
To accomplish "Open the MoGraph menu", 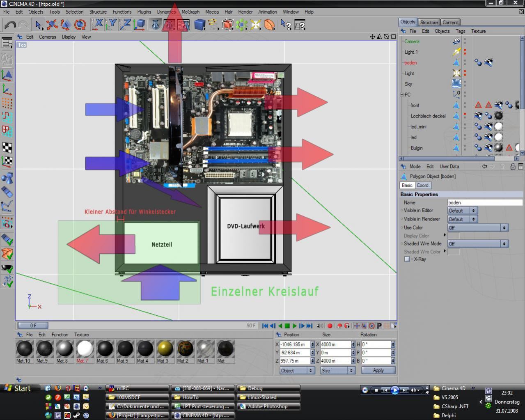I will tap(190, 12).
